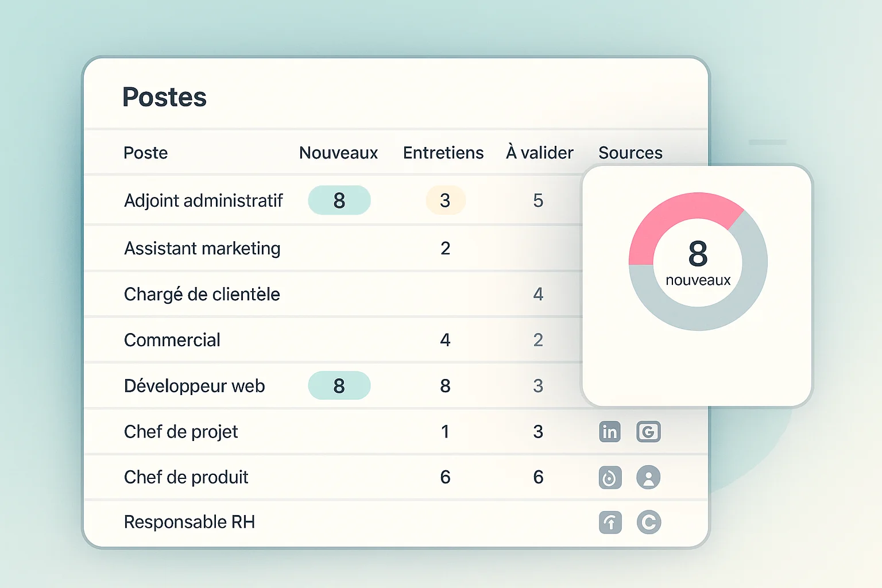Open the Chargé de clientèle position
Image resolution: width=882 pixels, height=588 pixels.
click(x=202, y=294)
